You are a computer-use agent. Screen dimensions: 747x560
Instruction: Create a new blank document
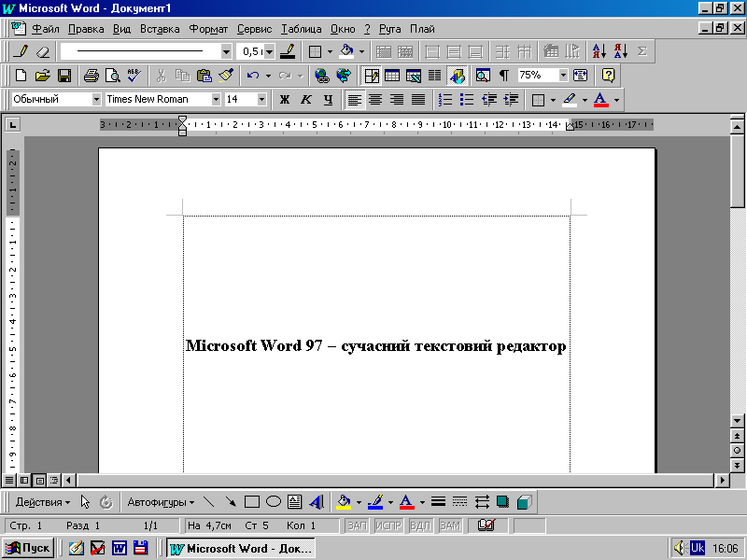[x=21, y=76]
